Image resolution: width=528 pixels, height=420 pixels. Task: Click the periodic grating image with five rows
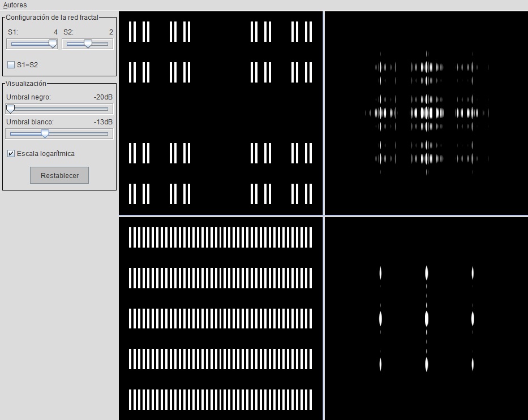click(x=221, y=318)
